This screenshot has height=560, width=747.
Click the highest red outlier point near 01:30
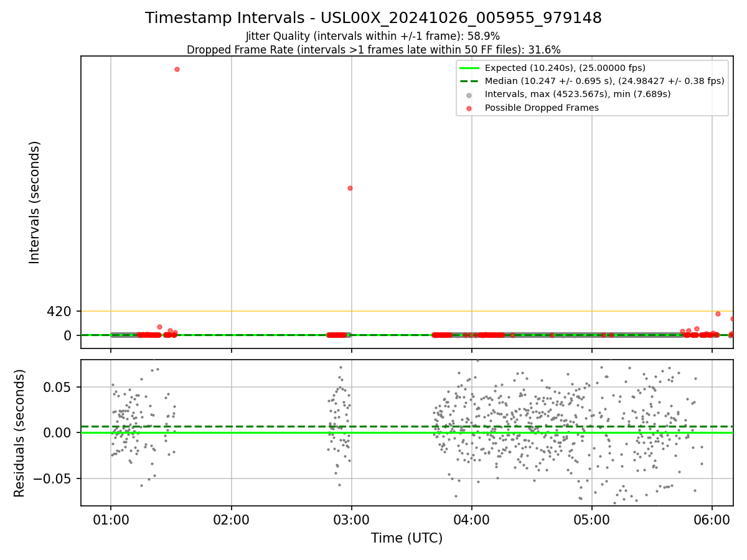(x=177, y=69)
